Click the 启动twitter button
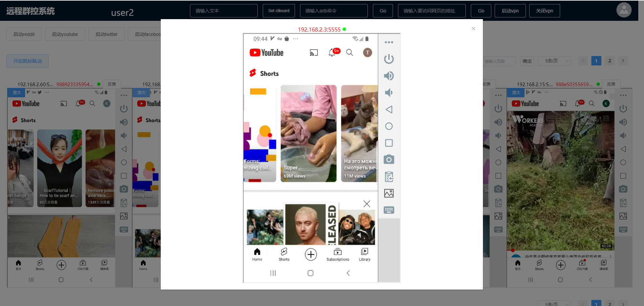Screen dimensions: 644x306 point(106,34)
